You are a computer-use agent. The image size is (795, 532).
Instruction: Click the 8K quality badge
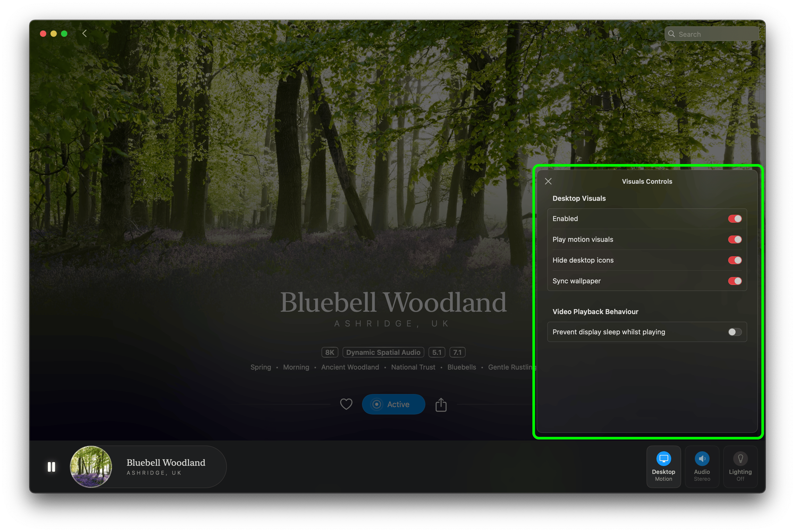click(x=329, y=352)
